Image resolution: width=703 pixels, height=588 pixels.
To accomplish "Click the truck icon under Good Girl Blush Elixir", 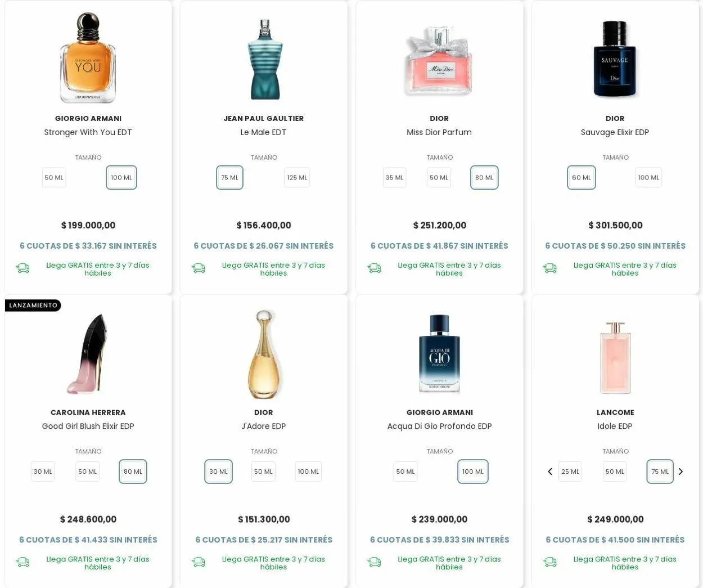I will [x=22, y=562].
